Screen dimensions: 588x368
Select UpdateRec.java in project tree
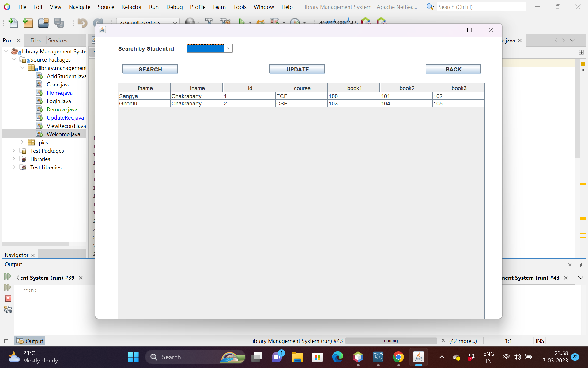coord(65,118)
